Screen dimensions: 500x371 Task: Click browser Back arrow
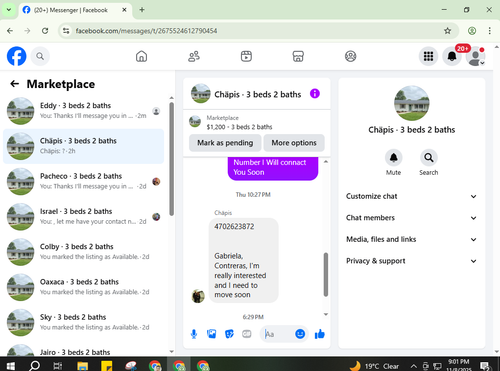[10, 31]
